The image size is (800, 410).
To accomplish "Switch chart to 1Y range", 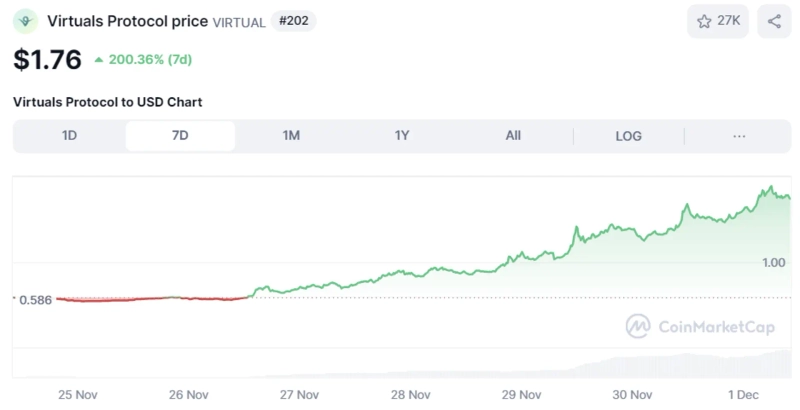I will coord(402,136).
